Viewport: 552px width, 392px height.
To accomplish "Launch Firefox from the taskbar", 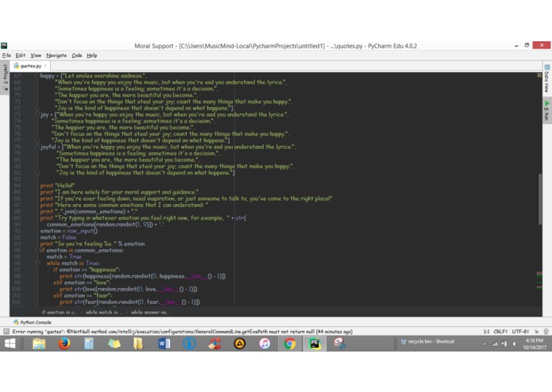I will point(64,344).
